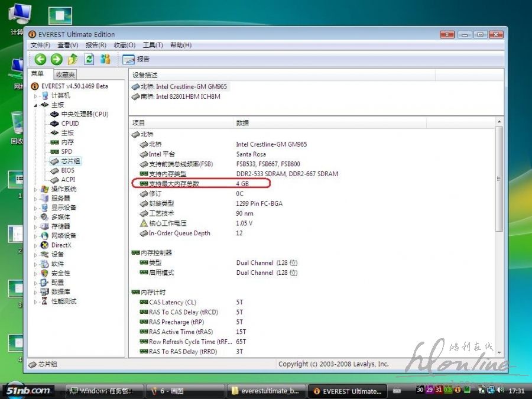This screenshot has width=532, height=399.
Task: Open the 报告 report button
Action: click(x=136, y=59)
